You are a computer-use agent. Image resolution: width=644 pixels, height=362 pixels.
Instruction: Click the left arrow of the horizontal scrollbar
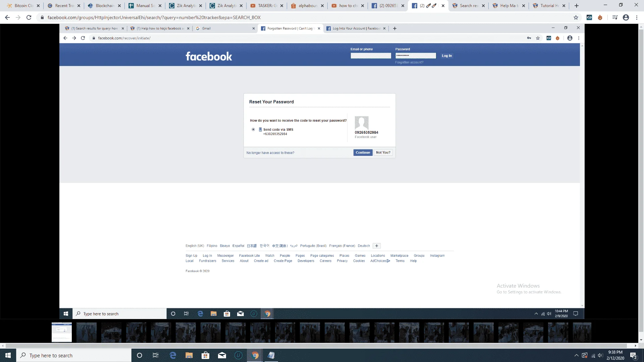(3, 346)
